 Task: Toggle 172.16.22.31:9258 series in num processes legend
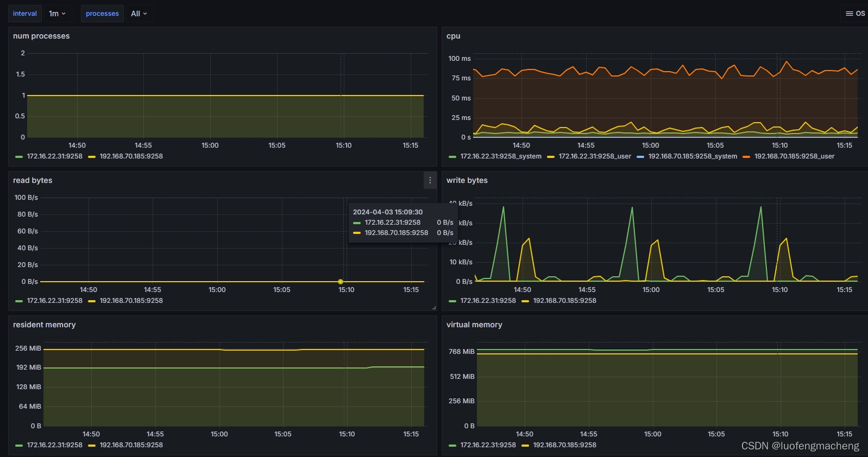coord(55,156)
